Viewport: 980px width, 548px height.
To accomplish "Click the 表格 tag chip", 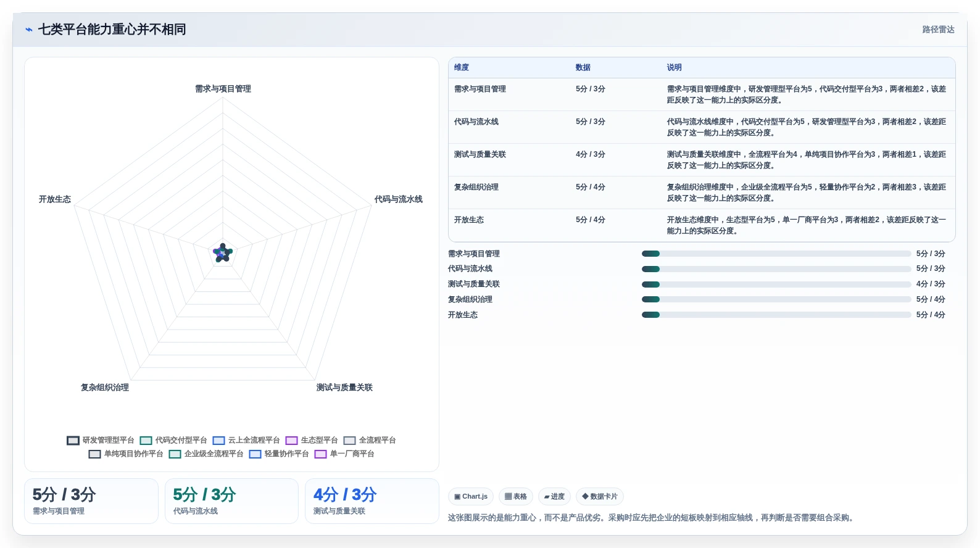I will click(516, 496).
